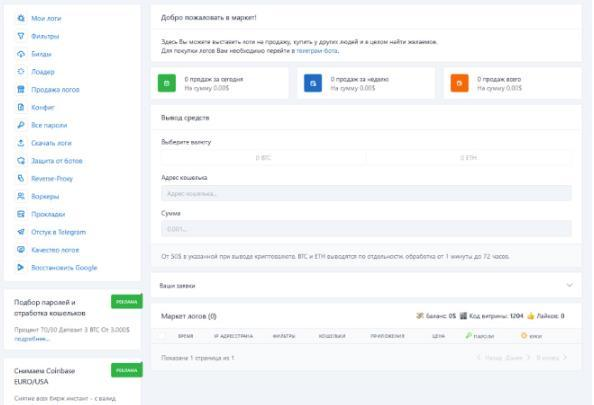Click the Далее pagination button
Viewport: 594px width, 405px height.
517,357
